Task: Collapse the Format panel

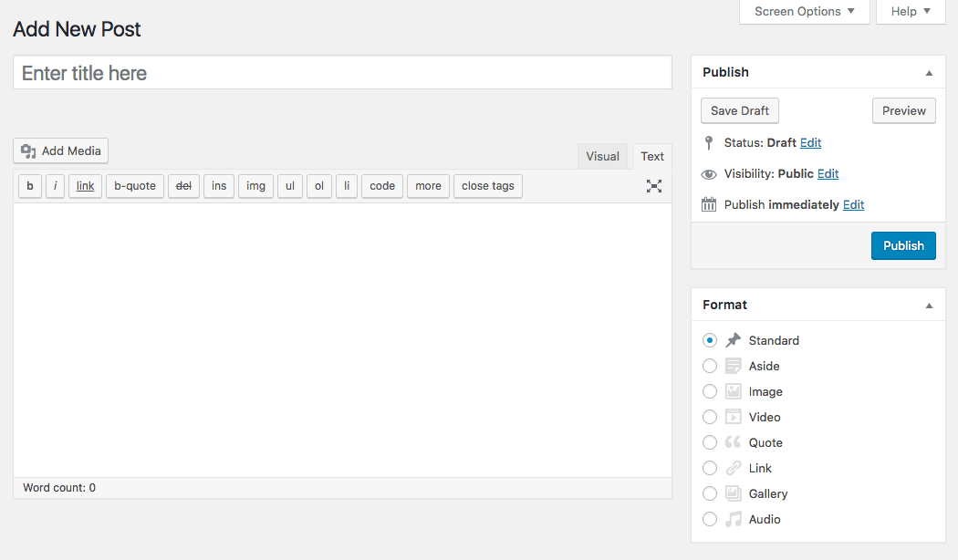Action: [929, 305]
